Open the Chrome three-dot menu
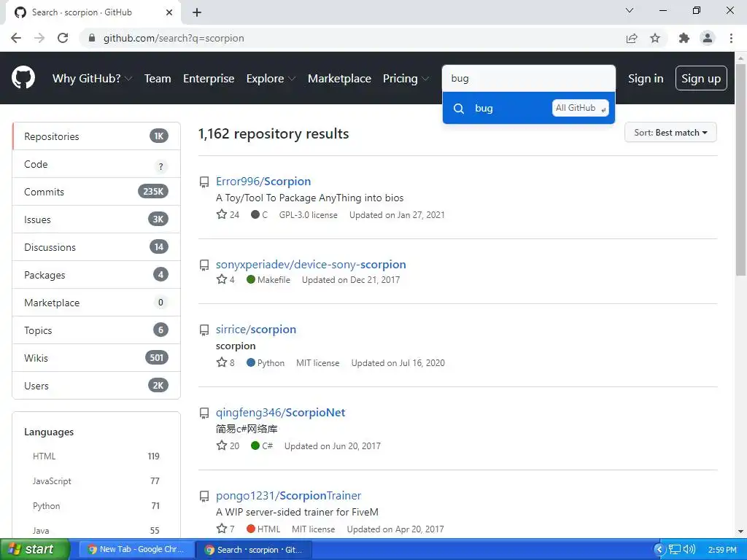The image size is (747, 560). pyautogui.click(x=731, y=38)
